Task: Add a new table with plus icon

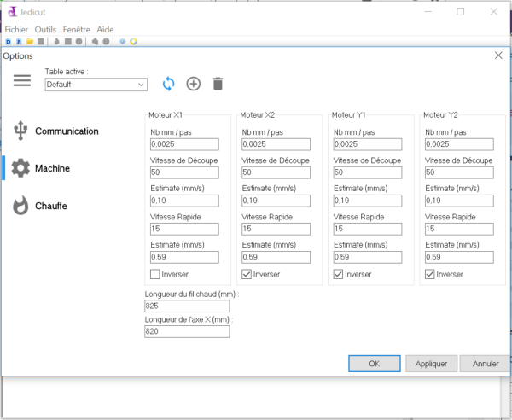Action: 193,84
